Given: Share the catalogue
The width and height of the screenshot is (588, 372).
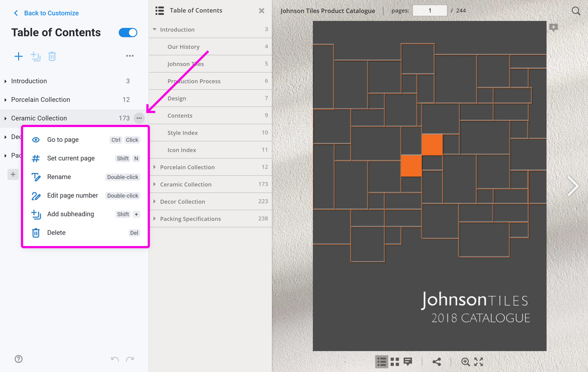Looking at the screenshot, I should point(437,362).
